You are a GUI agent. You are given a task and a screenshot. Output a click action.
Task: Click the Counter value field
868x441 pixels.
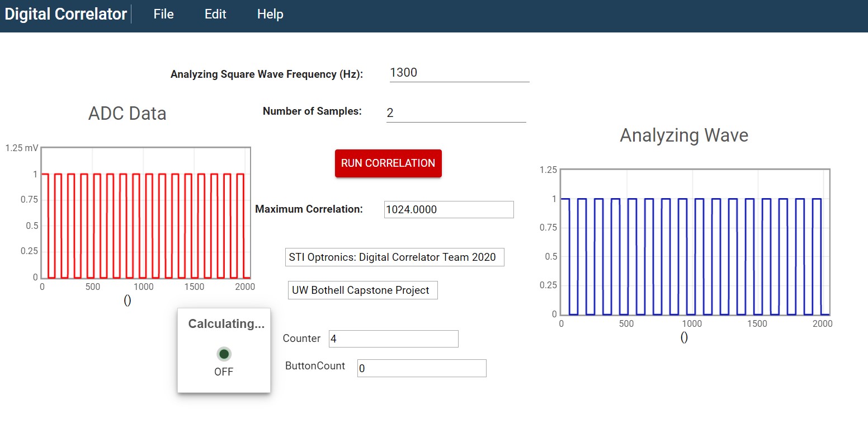click(x=393, y=339)
